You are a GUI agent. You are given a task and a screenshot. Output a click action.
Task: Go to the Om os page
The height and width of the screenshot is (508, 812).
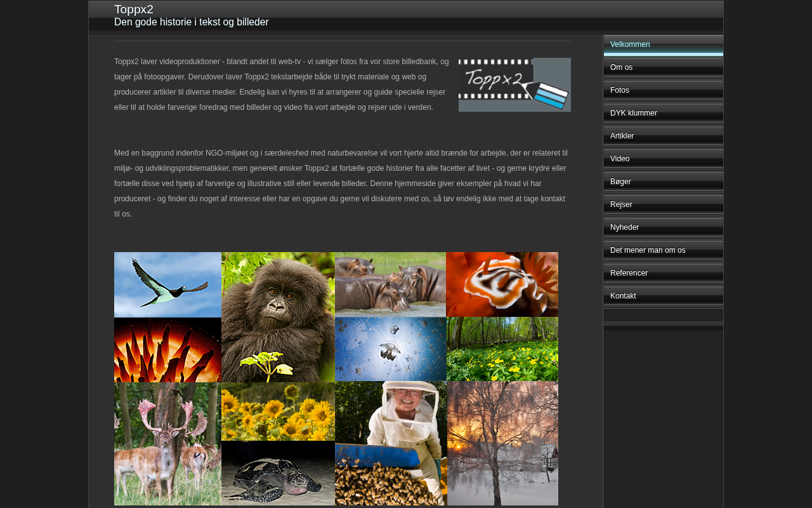621,67
